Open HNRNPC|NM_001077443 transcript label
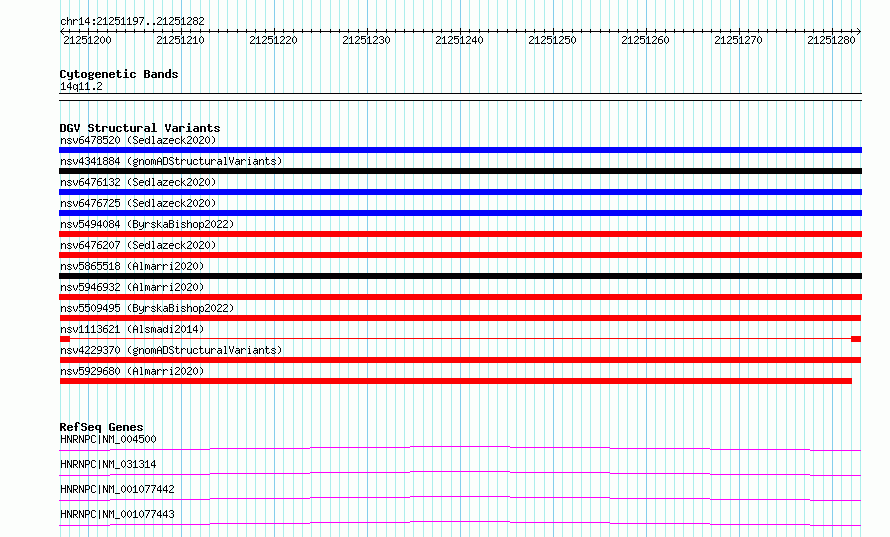Viewport: 890px width, 537px height. point(117,514)
